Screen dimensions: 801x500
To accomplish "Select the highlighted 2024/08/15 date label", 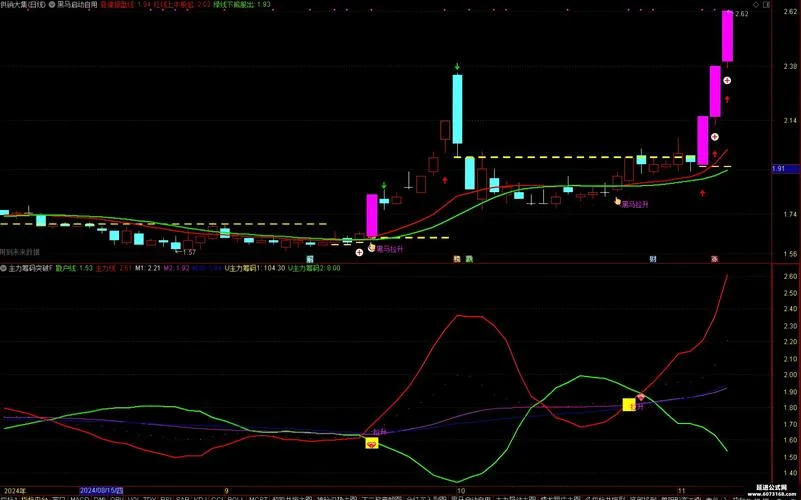I will pos(101,491).
